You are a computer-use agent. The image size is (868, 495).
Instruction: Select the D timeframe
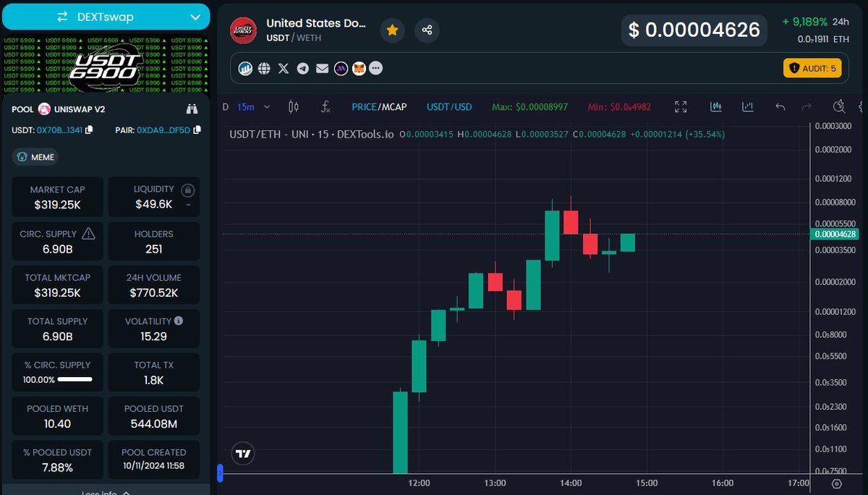[x=225, y=107]
